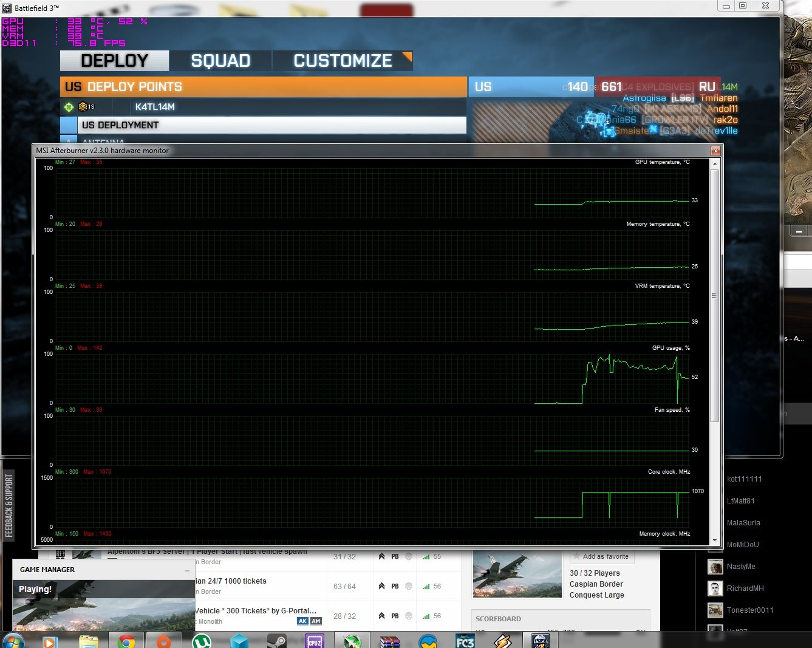
Task: Click the Windows Start orb
Action: (13, 641)
